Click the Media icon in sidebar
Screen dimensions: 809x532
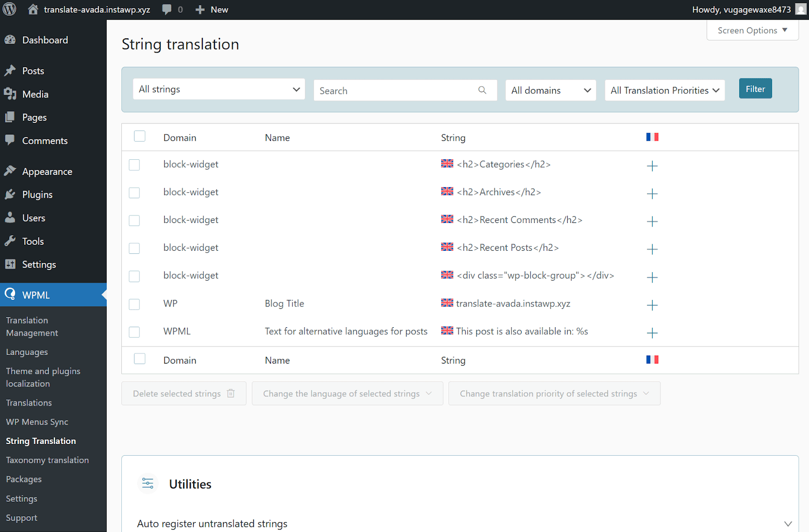pyautogui.click(x=10, y=94)
